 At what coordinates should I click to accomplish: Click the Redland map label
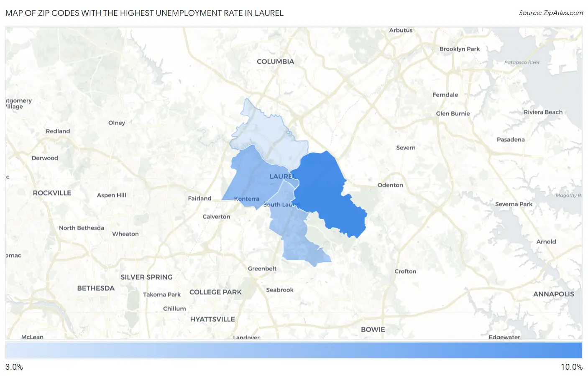(x=58, y=131)
